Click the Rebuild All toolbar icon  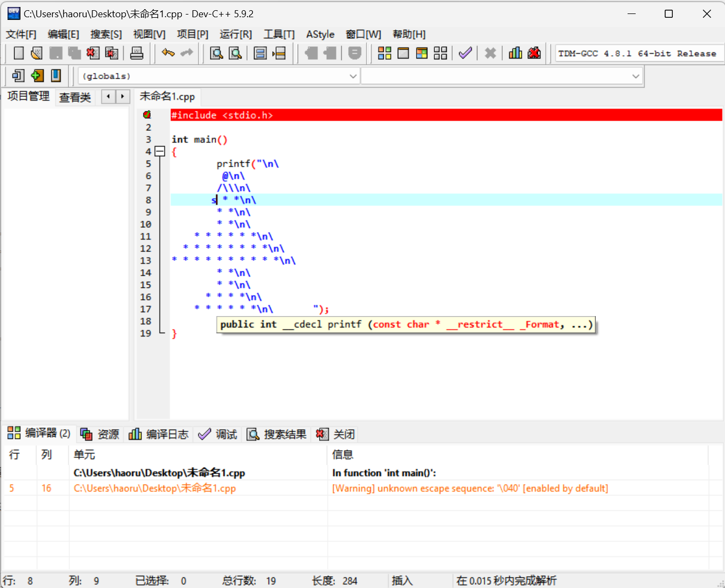[x=440, y=53]
